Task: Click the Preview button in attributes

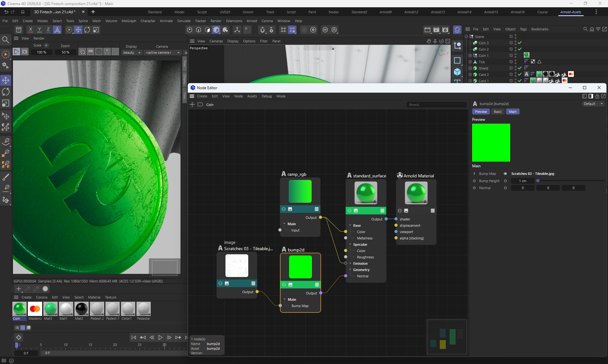Action: (481, 112)
